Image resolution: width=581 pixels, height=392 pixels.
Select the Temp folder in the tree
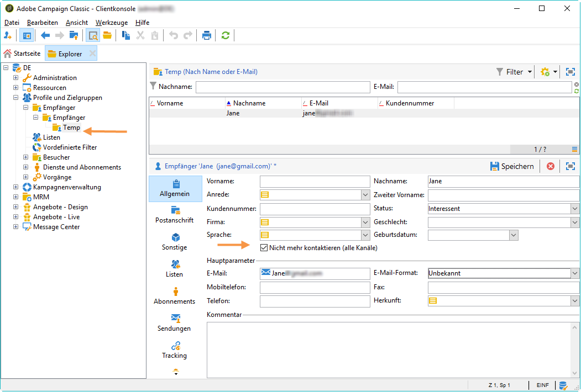(71, 128)
